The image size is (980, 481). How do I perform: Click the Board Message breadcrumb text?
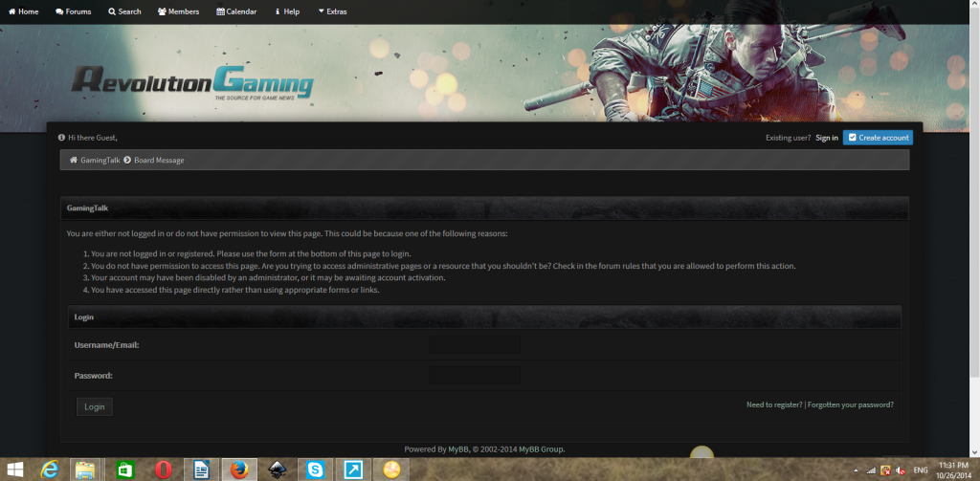click(159, 160)
